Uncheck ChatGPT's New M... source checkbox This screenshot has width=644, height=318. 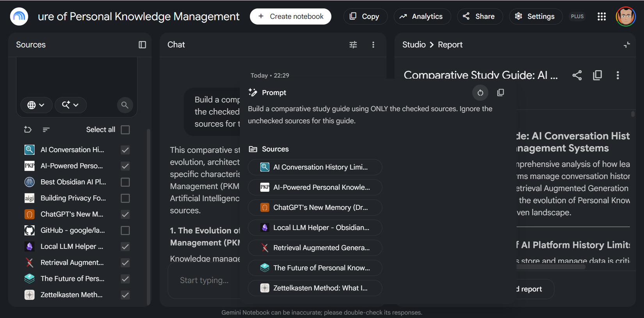[125, 214]
